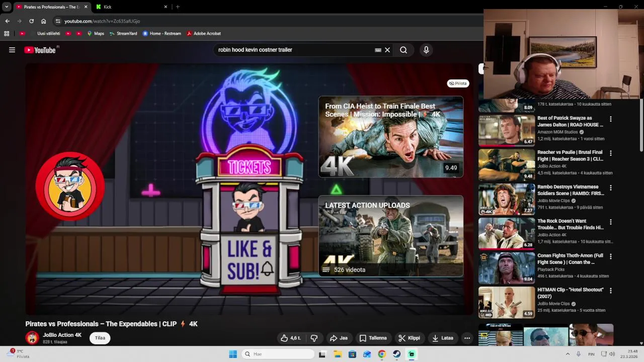View site information in address bar

(58, 21)
